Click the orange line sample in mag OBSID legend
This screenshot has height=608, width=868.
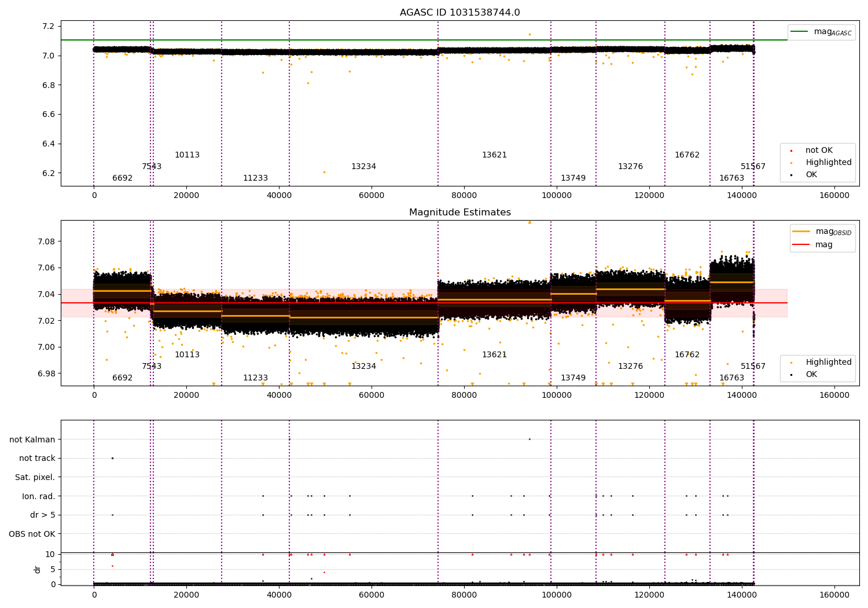801,232
